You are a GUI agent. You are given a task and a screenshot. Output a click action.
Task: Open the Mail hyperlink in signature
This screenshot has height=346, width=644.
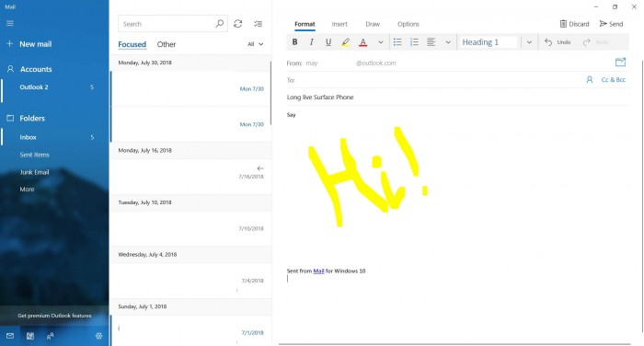[x=318, y=271]
